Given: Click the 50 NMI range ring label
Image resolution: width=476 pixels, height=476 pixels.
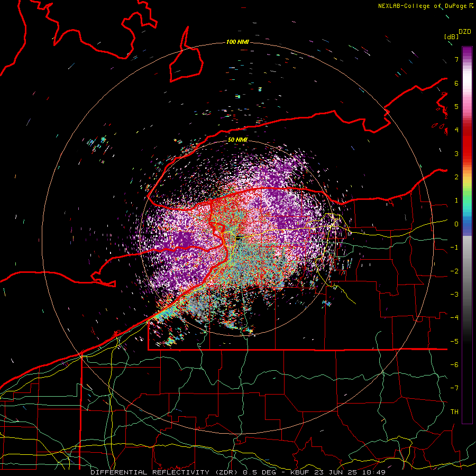Looking at the screenshot, I should point(237,140).
